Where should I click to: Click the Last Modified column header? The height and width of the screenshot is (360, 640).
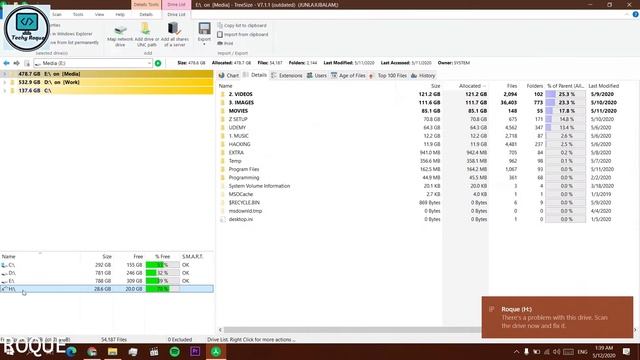point(603,86)
